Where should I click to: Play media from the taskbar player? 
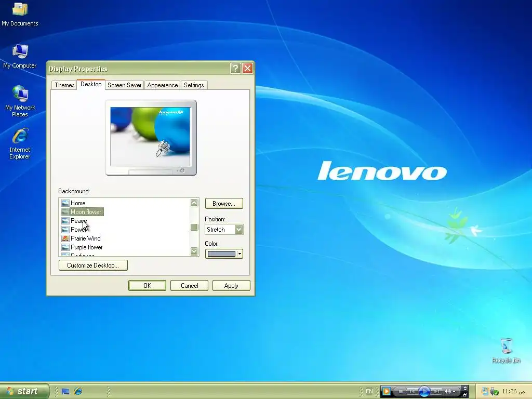pos(424,391)
